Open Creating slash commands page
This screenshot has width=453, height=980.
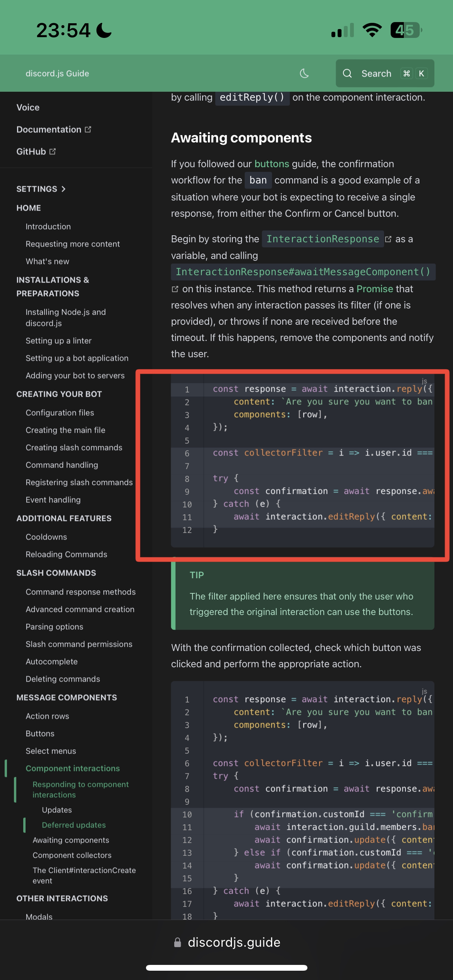pyautogui.click(x=74, y=447)
